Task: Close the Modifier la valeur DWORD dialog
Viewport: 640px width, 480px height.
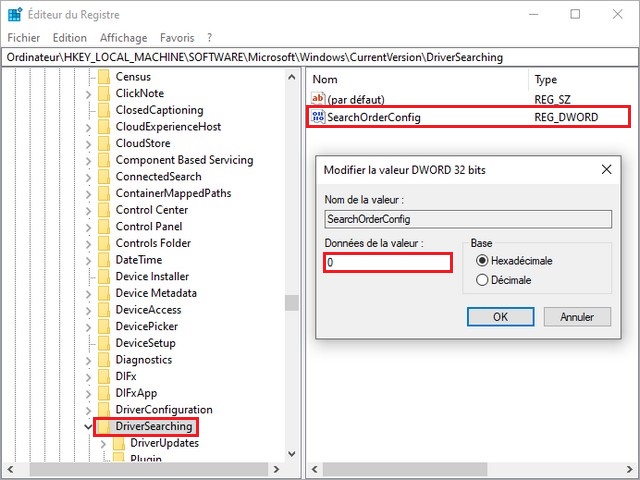Action: [x=607, y=170]
